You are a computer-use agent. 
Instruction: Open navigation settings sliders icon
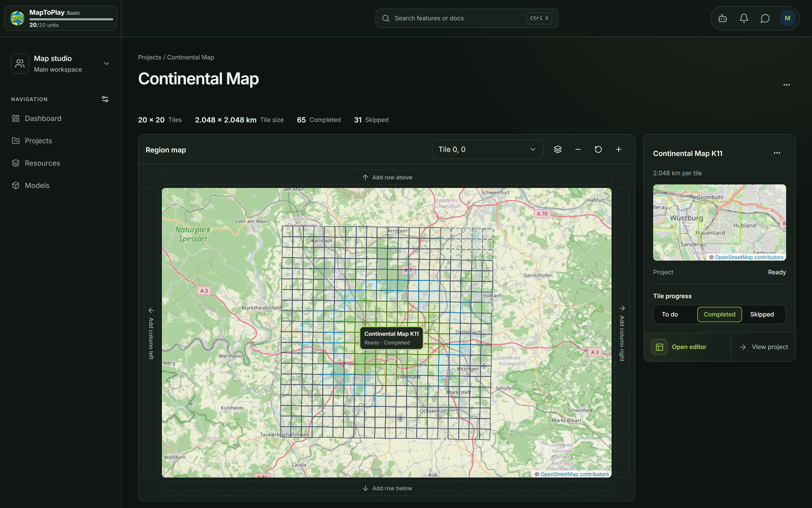click(x=105, y=99)
